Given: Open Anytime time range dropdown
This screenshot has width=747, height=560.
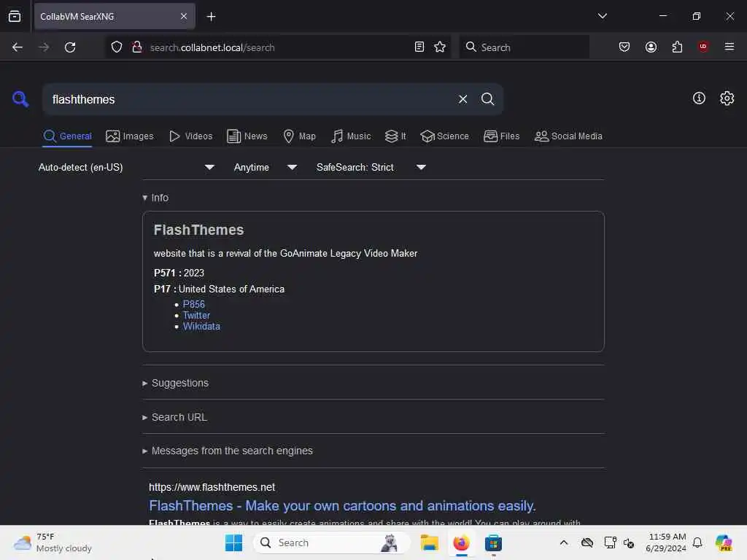Looking at the screenshot, I should pos(266,167).
